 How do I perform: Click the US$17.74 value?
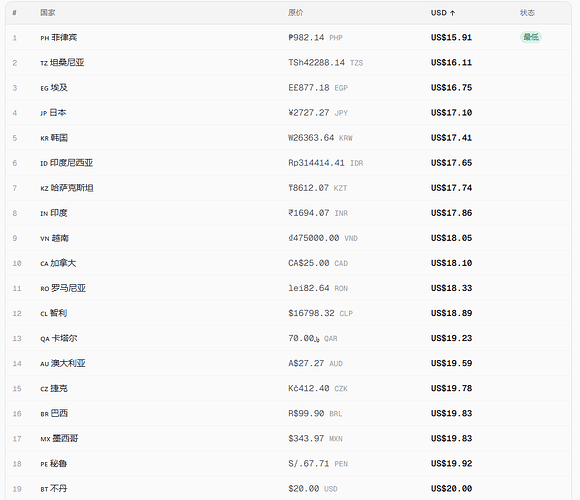point(451,188)
